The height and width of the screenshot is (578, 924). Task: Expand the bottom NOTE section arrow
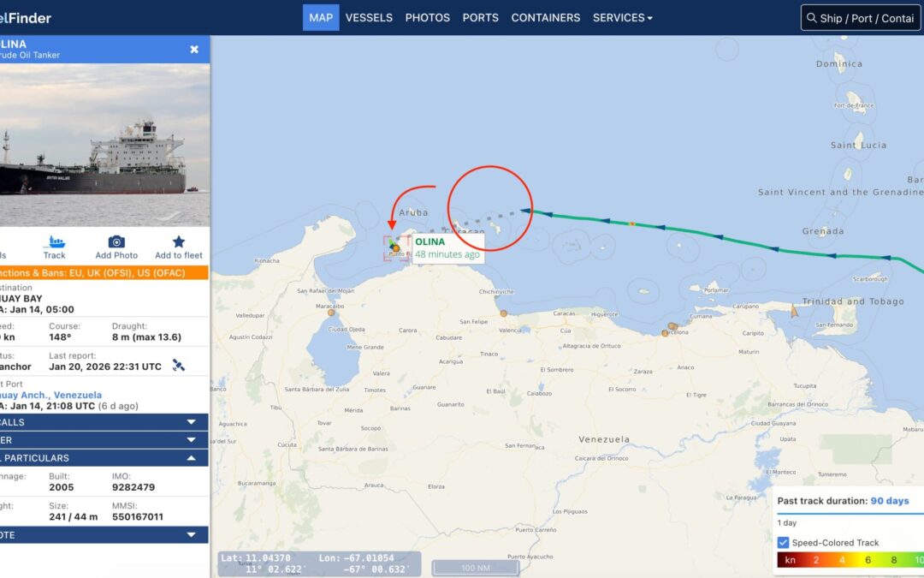click(191, 535)
